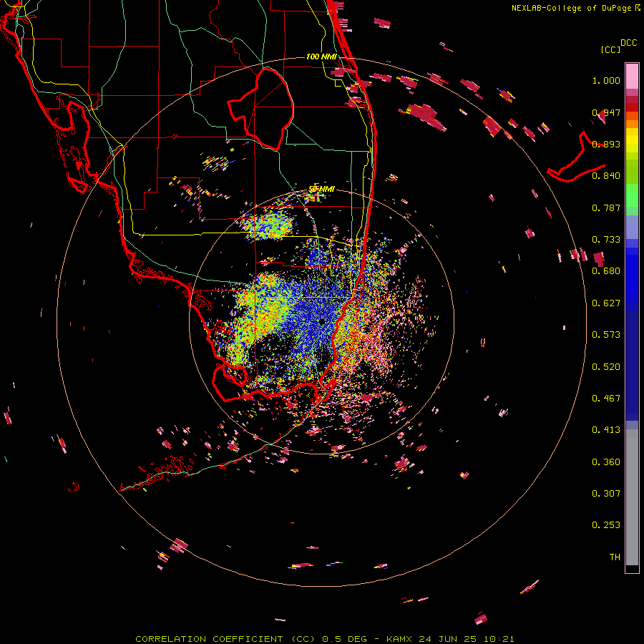Screen dimensions: 644x644
Task: Click the 0.627 scale value
Action: point(606,303)
